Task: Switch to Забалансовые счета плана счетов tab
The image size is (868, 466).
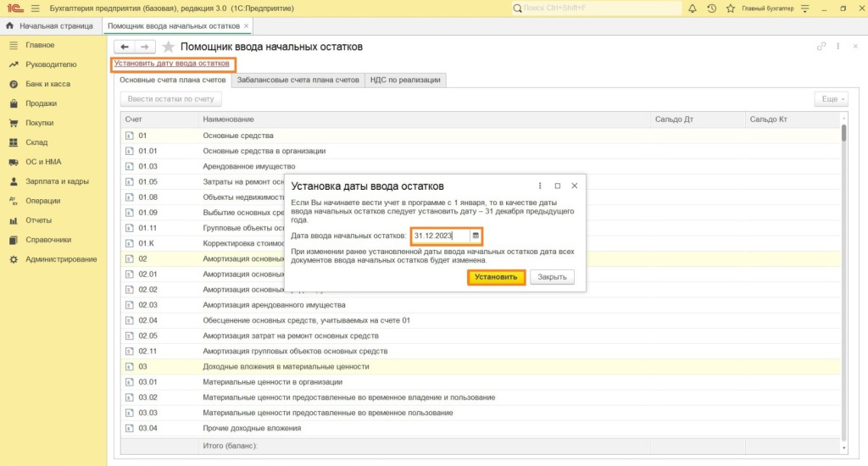Action: tap(298, 80)
